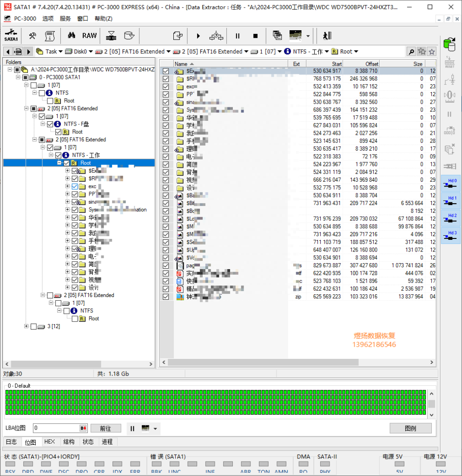Navigate forward with the right arrow button
The width and height of the screenshot is (462, 476).
[x=29, y=52]
